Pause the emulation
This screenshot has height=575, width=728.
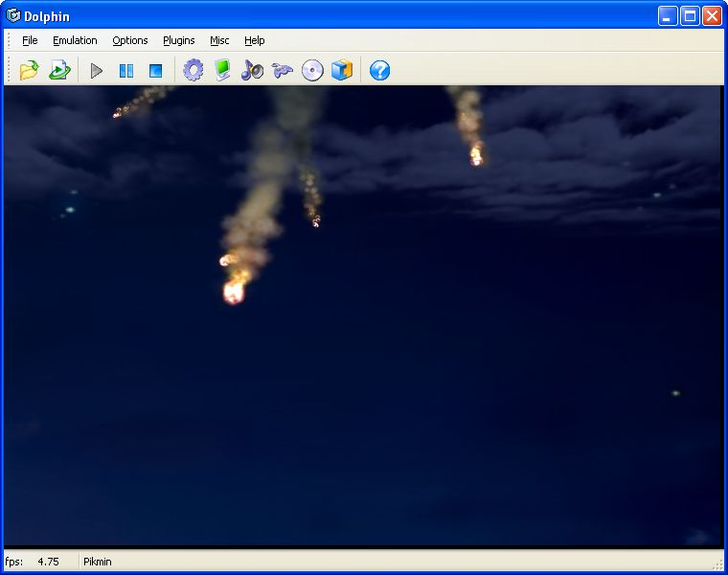tap(126, 71)
